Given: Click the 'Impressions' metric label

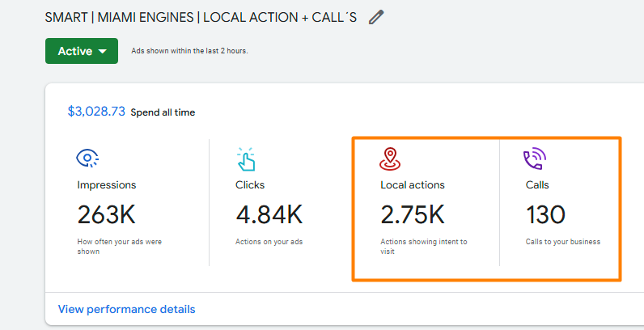Looking at the screenshot, I should (x=106, y=185).
